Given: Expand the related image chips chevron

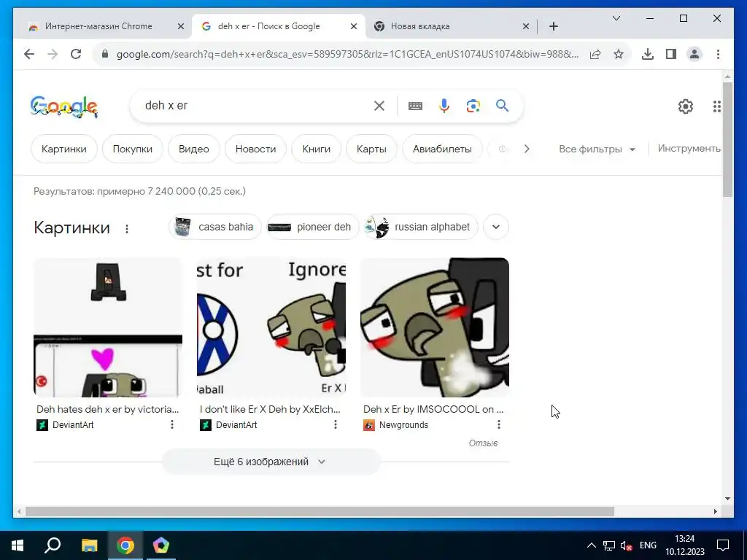Looking at the screenshot, I should point(496,227).
